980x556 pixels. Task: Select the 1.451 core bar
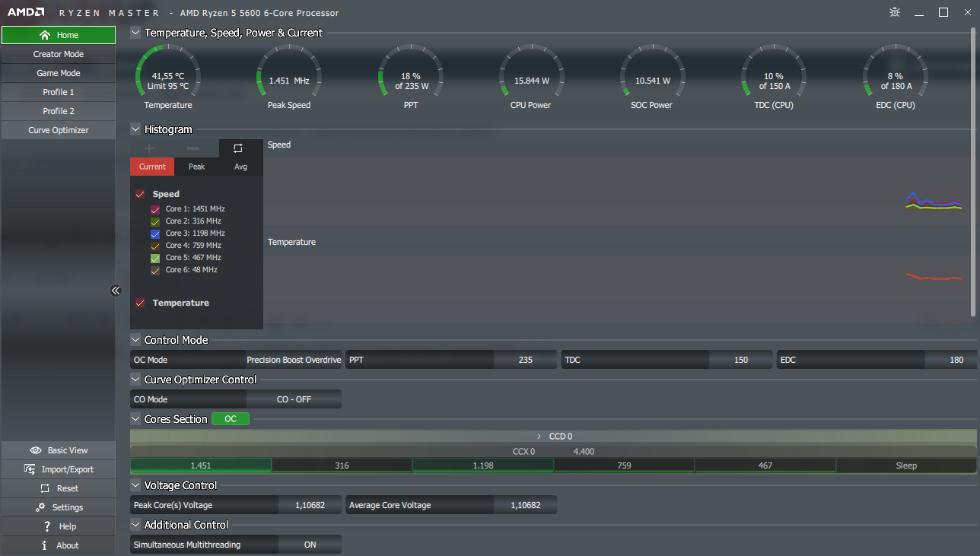pyautogui.click(x=201, y=465)
